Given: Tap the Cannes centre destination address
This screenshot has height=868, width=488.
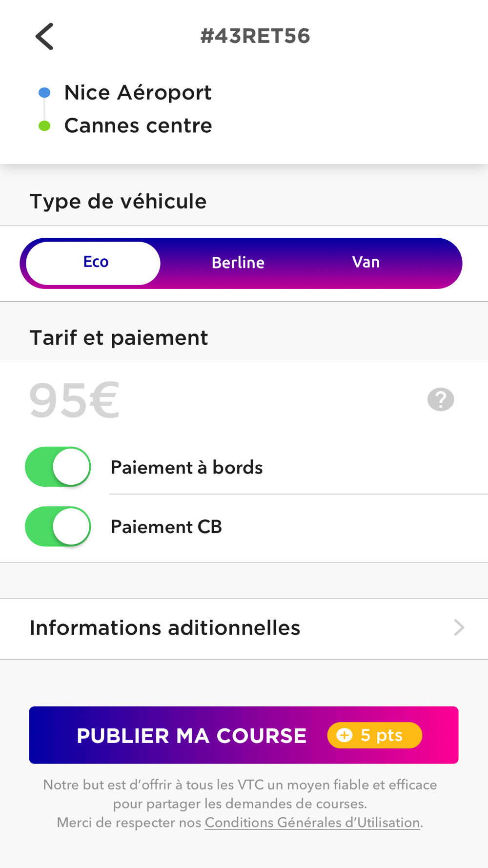Looking at the screenshot, I should click(138, 126).
